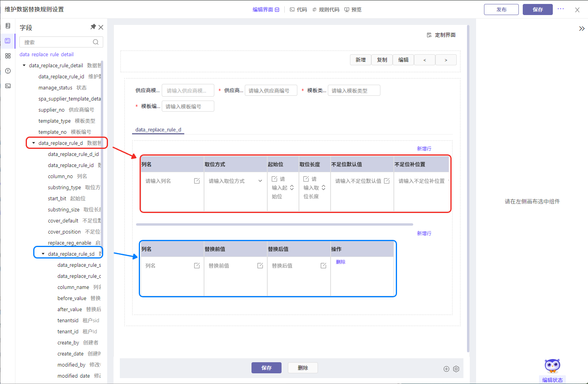Click the plus circle icon in bottom bar
Image resolution: width=588 pixels, height=384 pixels.
[x=446, y=369]
